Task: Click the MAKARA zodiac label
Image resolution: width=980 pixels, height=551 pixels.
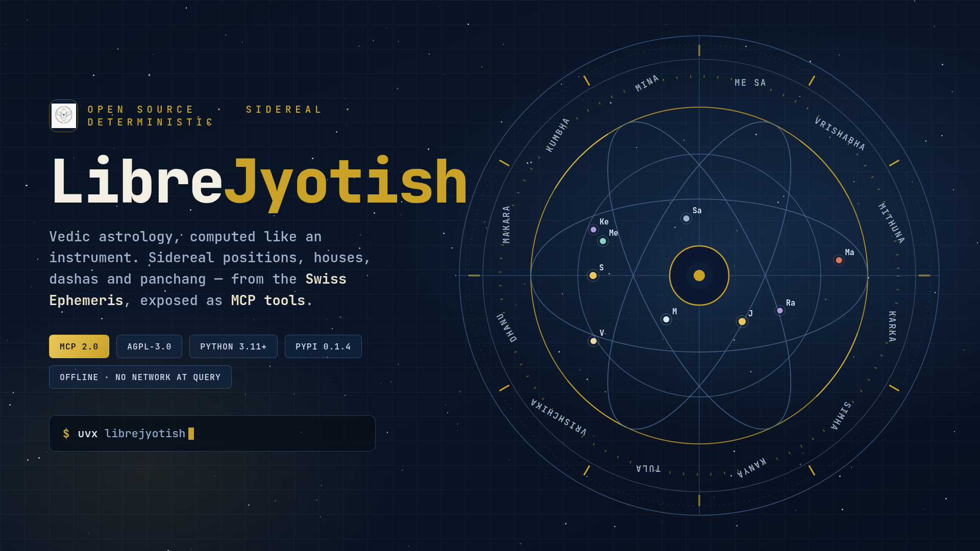Action: 506,224
